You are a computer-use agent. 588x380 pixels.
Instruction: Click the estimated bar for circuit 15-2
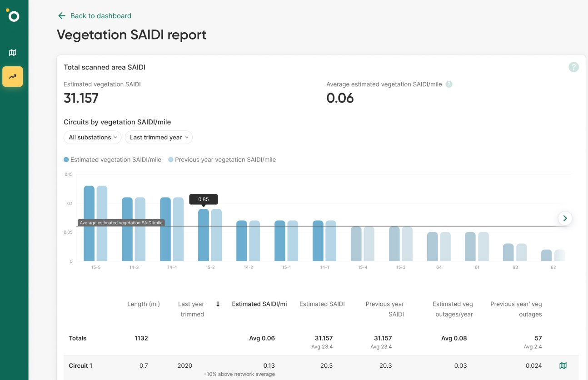point(204,235)
